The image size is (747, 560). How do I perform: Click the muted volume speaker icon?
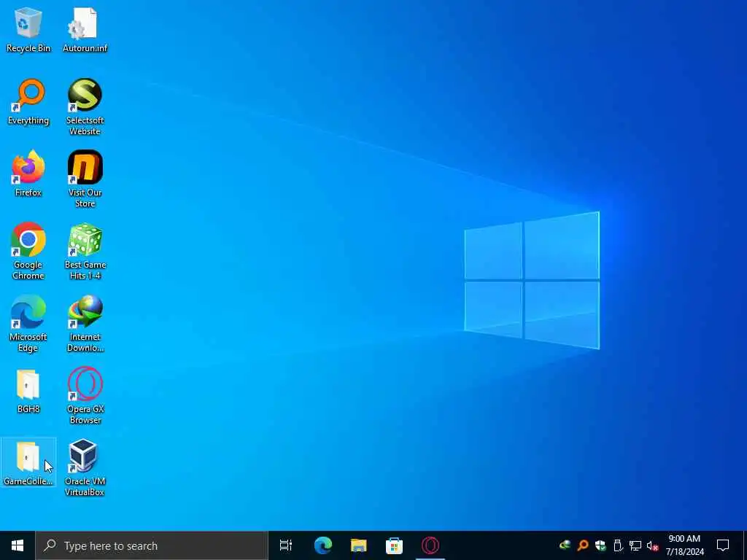tap(653, 546)
